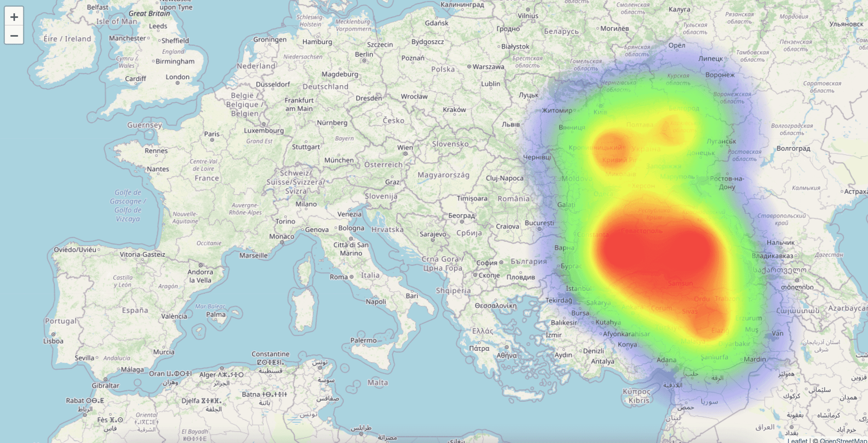Open the OpenStreetMap attribution link
The height and width of the screenshot is (443, 868).
coord(843,440)
